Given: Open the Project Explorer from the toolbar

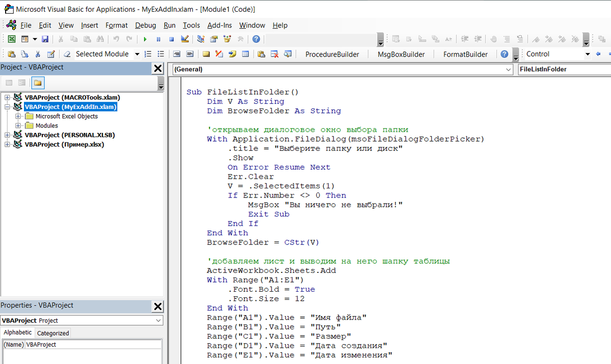Looking at the screenshot, I should [x=201, y=39].
